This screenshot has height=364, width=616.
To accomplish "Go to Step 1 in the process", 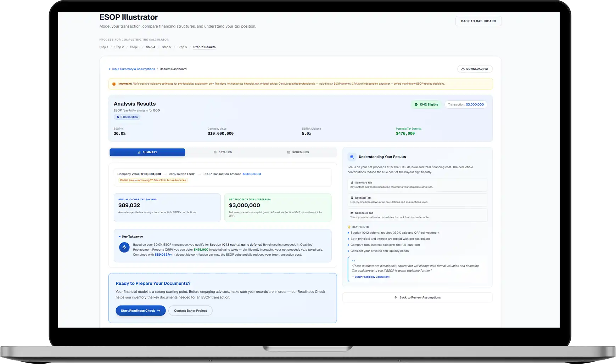I will [103, 47].
